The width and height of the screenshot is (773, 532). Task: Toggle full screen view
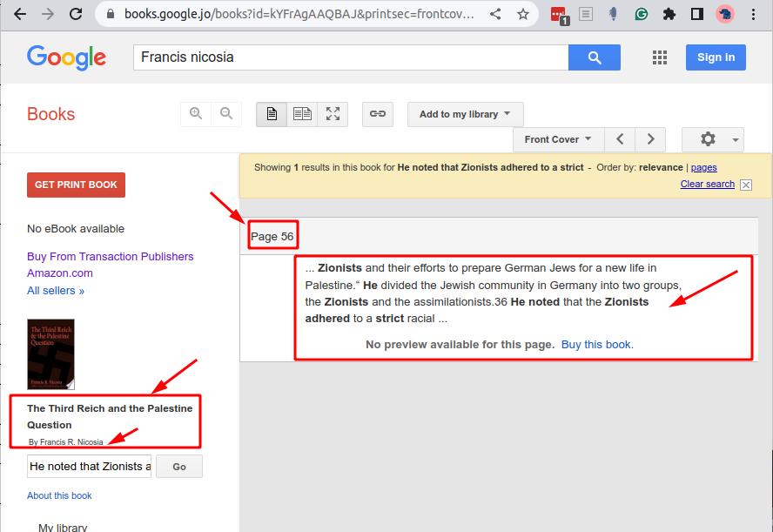(333, 114)
